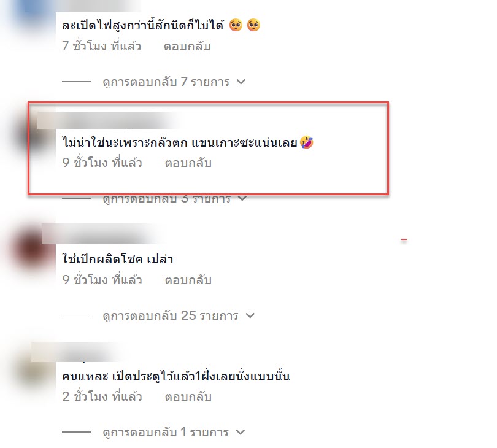497x448 pixels.
Task: Click the chevron beside ดูการตอบกลับ 25 รายการ
Action: coord(250,315)
